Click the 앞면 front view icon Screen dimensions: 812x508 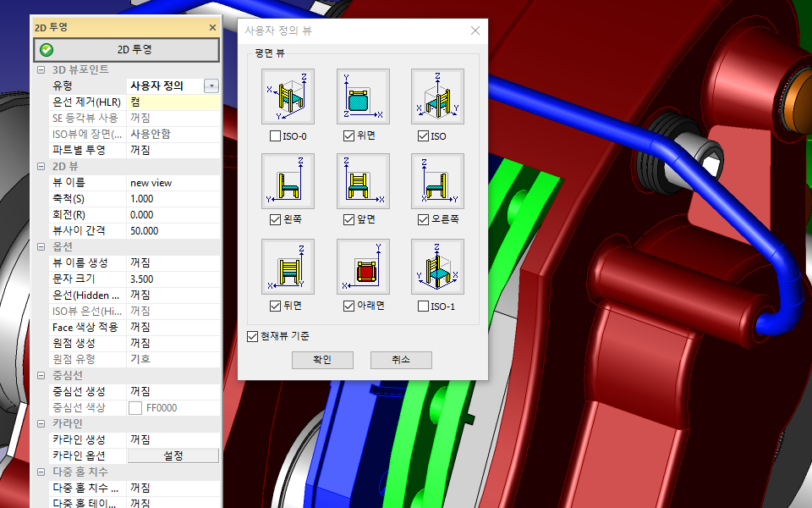click(363, 180)
